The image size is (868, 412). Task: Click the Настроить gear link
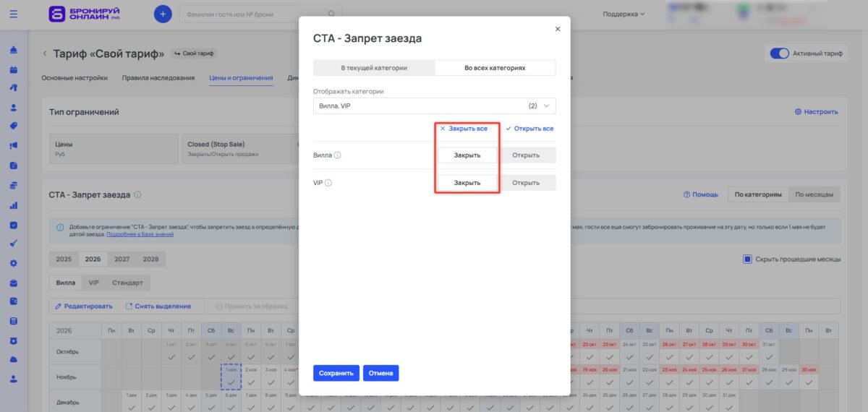[816, 112]
